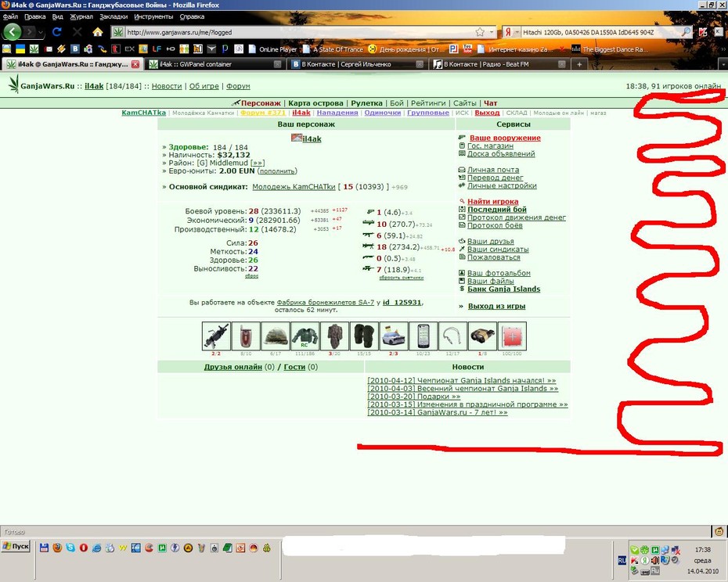
Task: Open the 'Форум' link in site header
Action: point(238,86)
